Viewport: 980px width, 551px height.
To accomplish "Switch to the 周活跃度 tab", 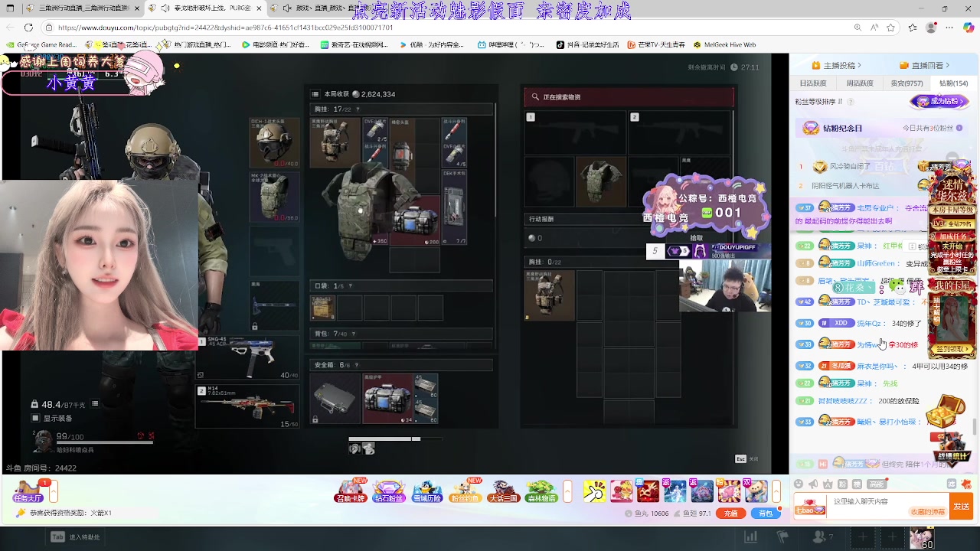I will tap(860, 83).
